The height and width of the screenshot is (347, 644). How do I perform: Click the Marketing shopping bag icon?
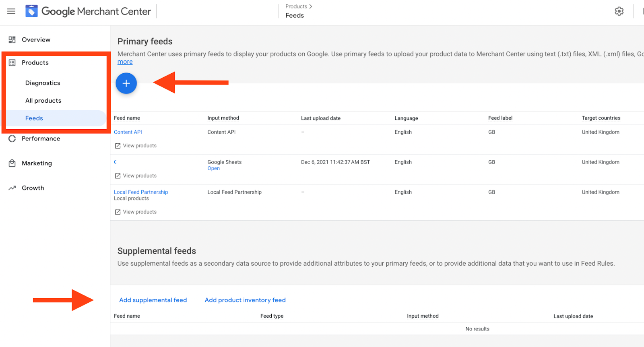point(12,163)
